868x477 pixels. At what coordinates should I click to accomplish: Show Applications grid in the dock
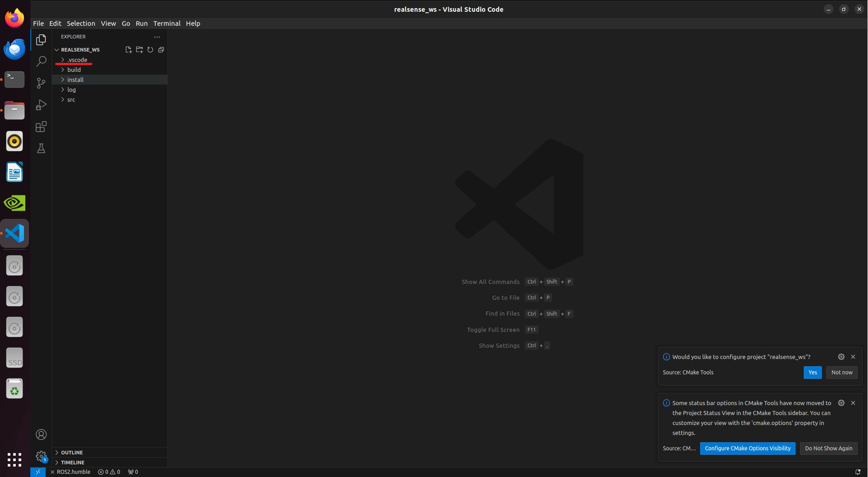[x=14, y=459]
